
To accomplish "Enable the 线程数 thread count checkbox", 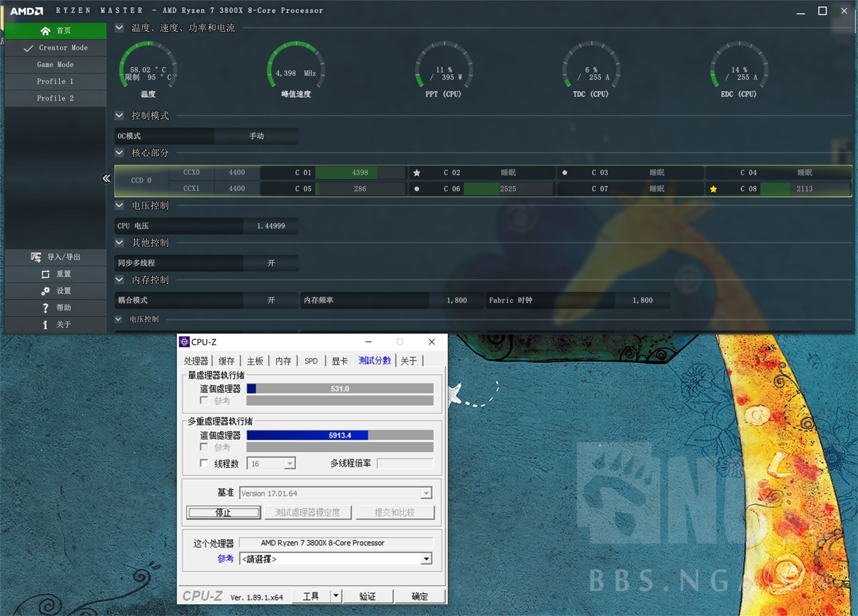I will point(204,463).
